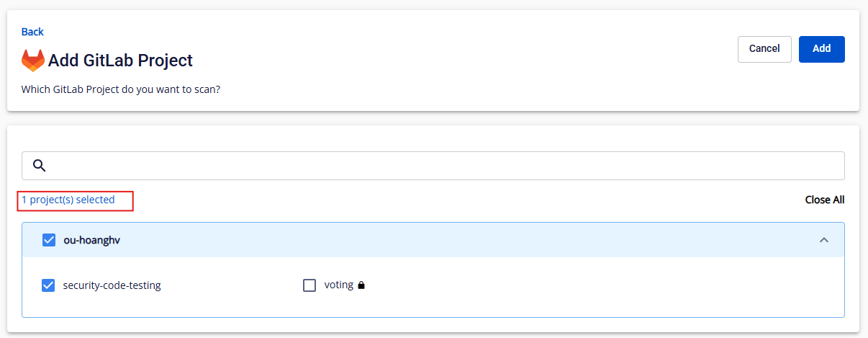Click the 'Add GitLab Project' heading

120,61
